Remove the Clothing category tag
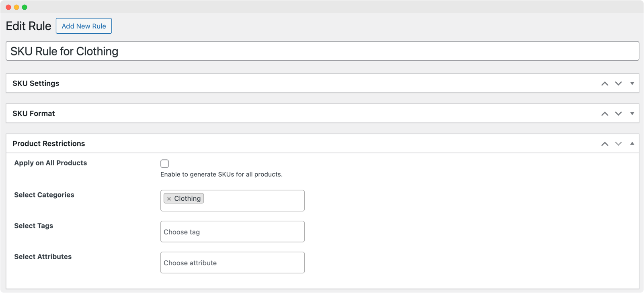Screen dimensions: 644x293 coord(169,199)
